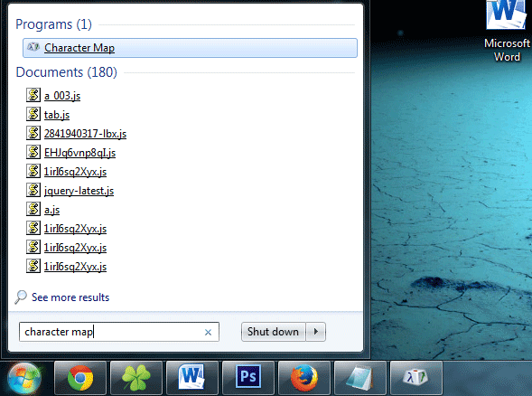
Task: Open the notepad app on the taskbar
Action: [360, 378]
